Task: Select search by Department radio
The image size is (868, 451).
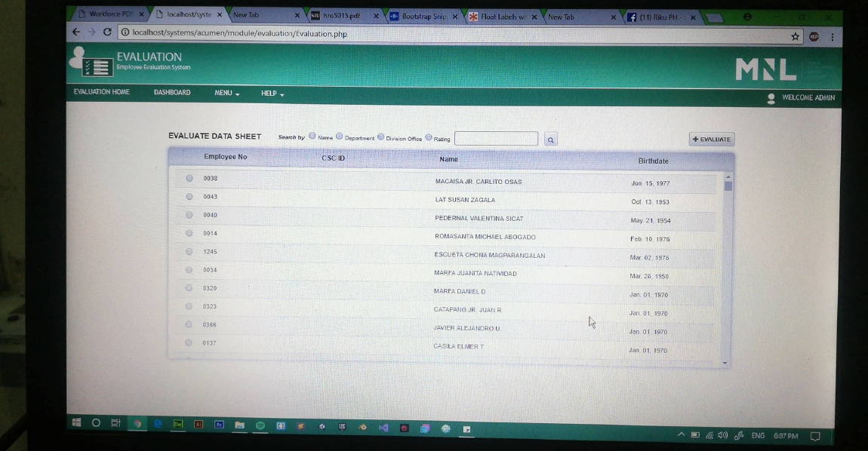Action: 340,137
